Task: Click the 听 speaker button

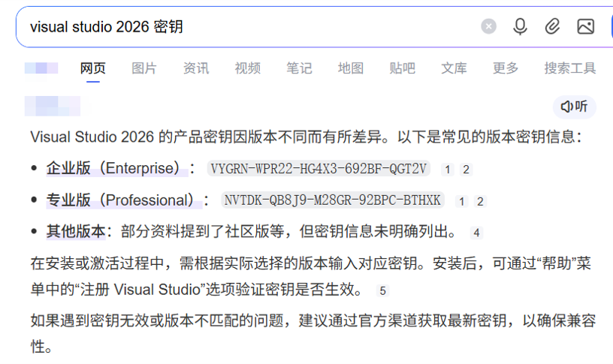Action: point(575,107)
